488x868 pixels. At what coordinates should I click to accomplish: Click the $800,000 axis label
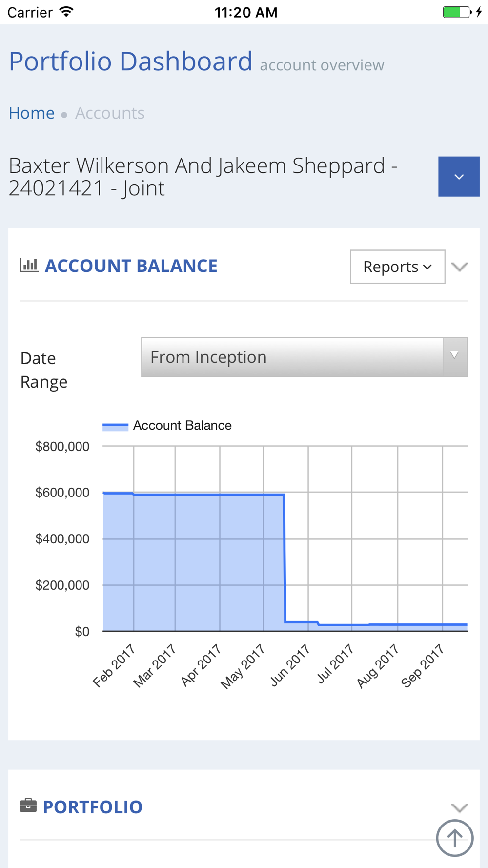[x=62, y=446]
